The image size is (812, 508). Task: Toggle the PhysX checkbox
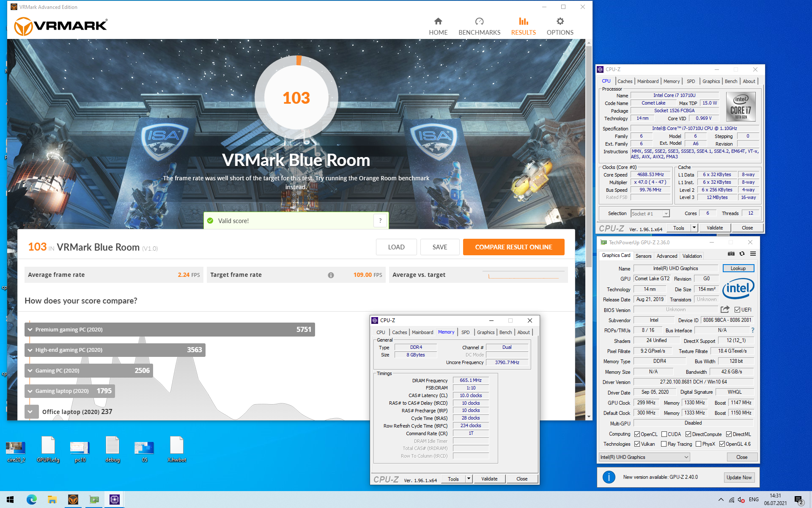pos(698,444)
